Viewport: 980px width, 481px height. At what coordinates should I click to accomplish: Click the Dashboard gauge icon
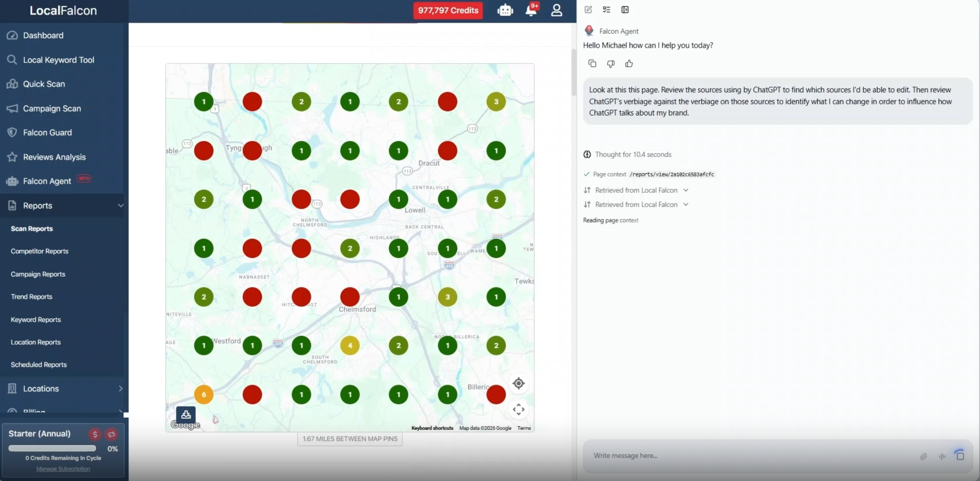pos(12,35)
